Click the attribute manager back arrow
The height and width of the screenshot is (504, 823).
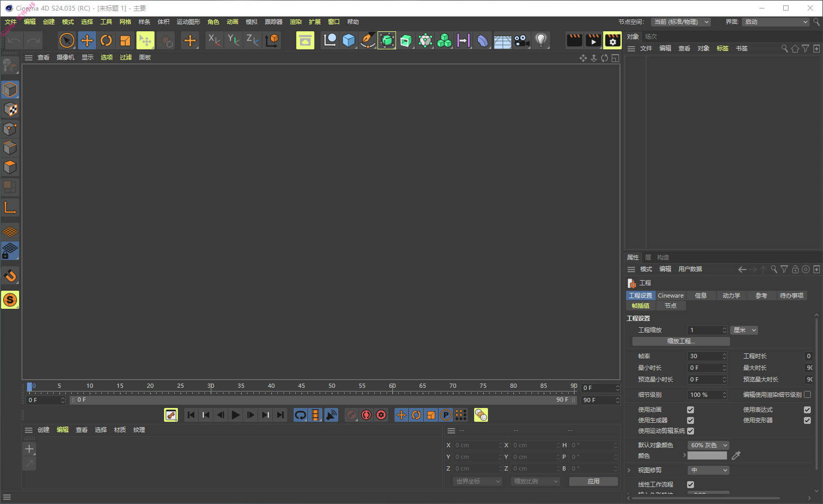tap(742, 270)
